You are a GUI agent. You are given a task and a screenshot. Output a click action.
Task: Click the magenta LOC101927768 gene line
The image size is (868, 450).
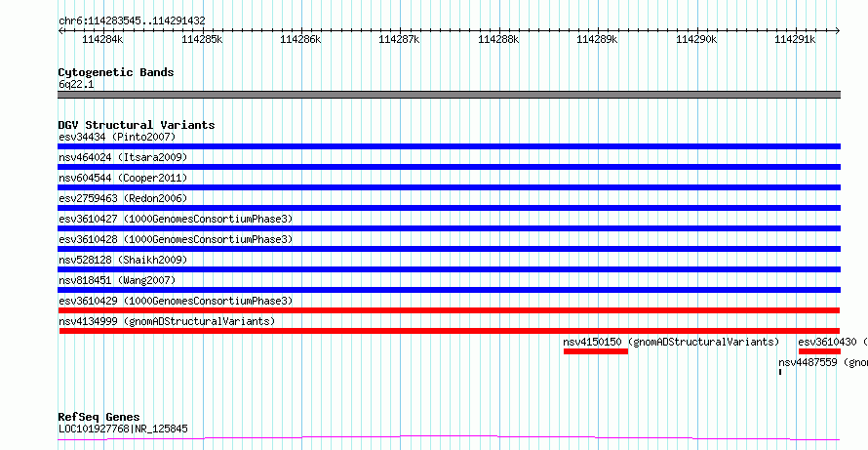(449, 438)
